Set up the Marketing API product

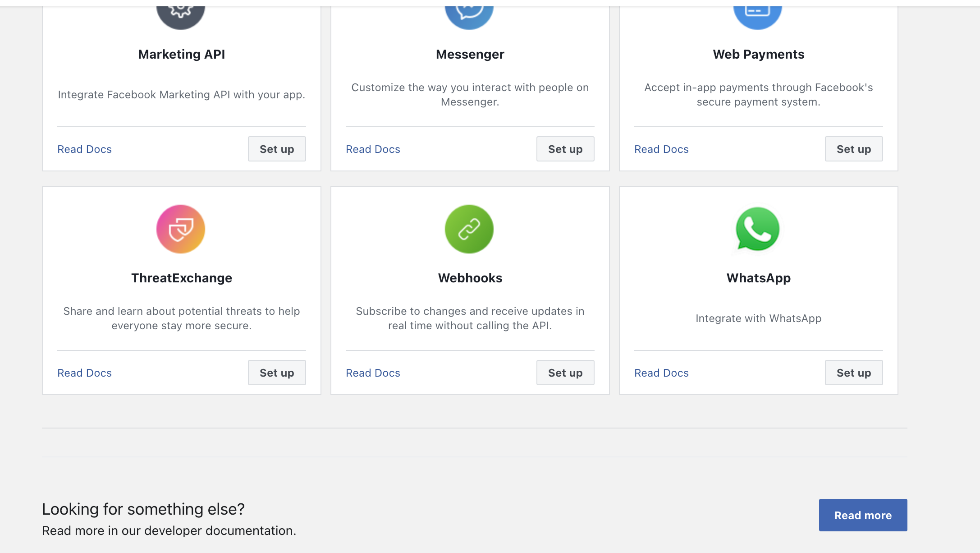click(277, 149)
